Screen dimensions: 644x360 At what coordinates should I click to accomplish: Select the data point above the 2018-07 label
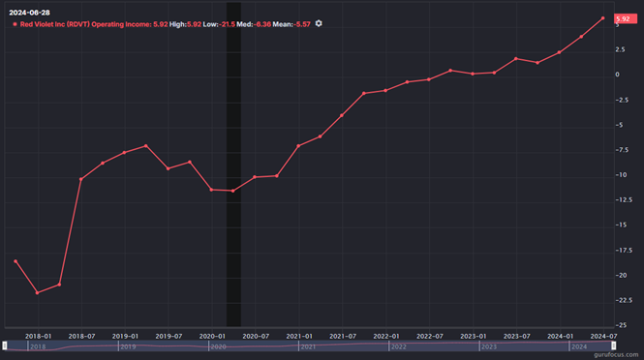tap(81, 179)
